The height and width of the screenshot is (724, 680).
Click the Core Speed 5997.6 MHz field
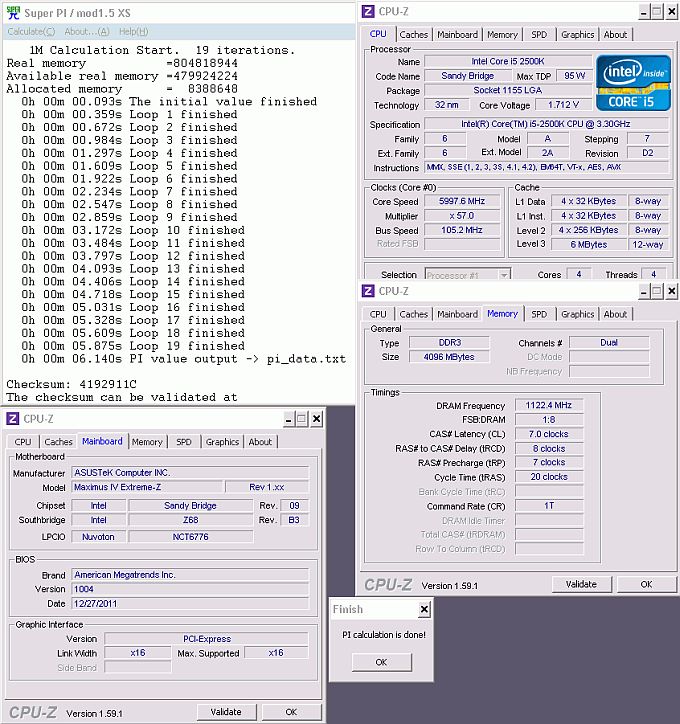462,201
